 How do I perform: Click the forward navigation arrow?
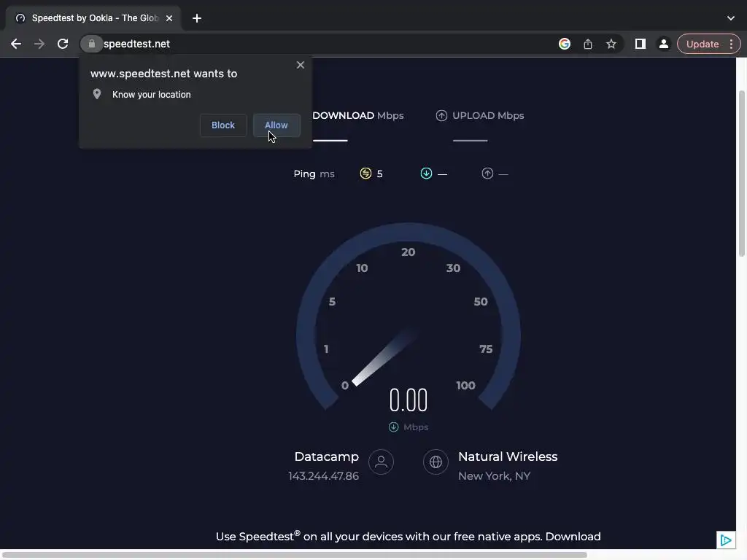pyautogui.click(x=39, y=44)
